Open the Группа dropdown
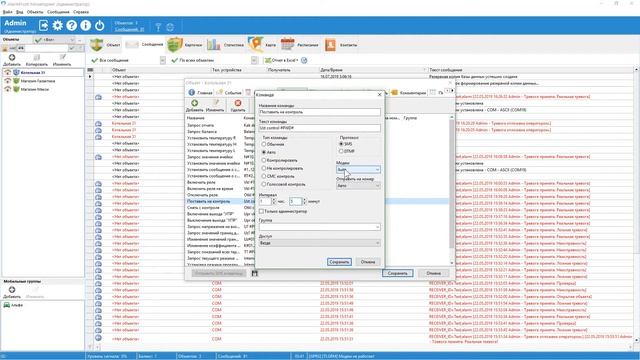640x360 pixels. pyautogui.click(x=320, y=227)
